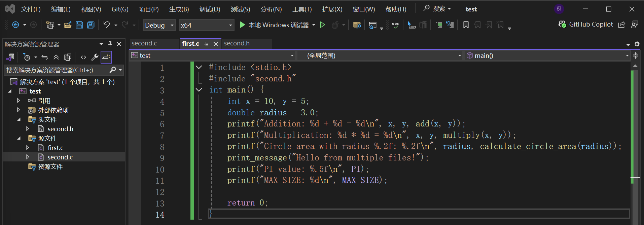Click the Solution Explorer search magnifier icon
Viewport: 644px width, 225px height.
tap(113, 70)
